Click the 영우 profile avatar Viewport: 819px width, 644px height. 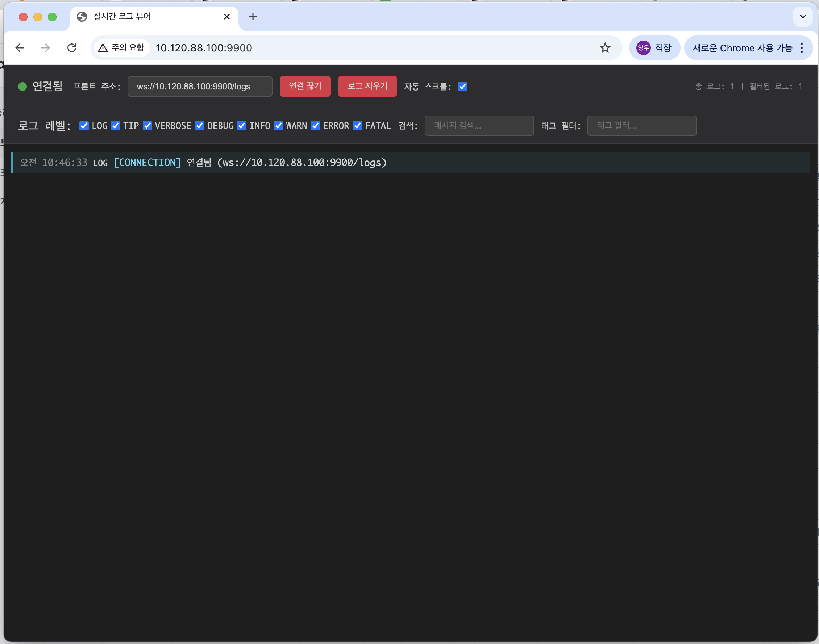click(644, 47)
